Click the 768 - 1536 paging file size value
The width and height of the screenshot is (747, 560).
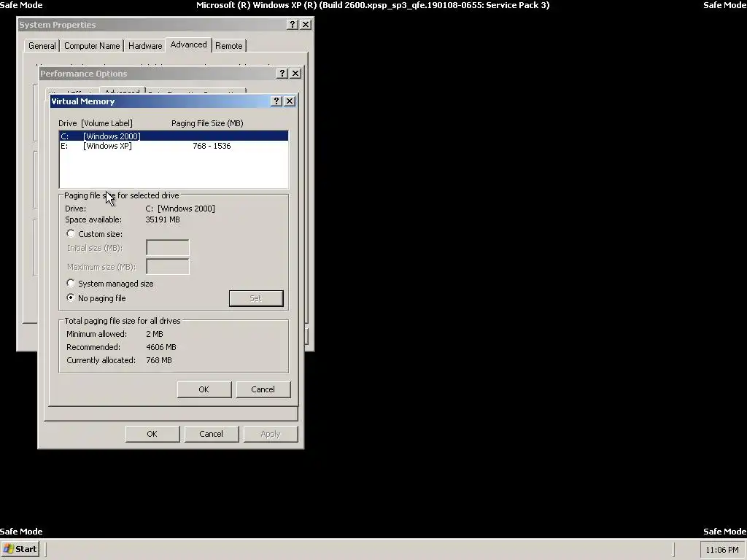point(212,146)
